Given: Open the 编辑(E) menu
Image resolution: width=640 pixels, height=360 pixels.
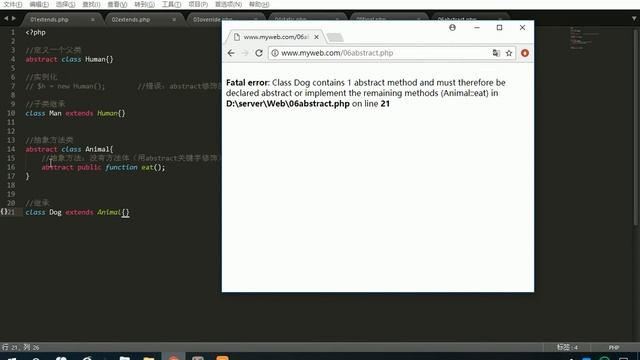Looking at the screenshot, I should (39, 4).
